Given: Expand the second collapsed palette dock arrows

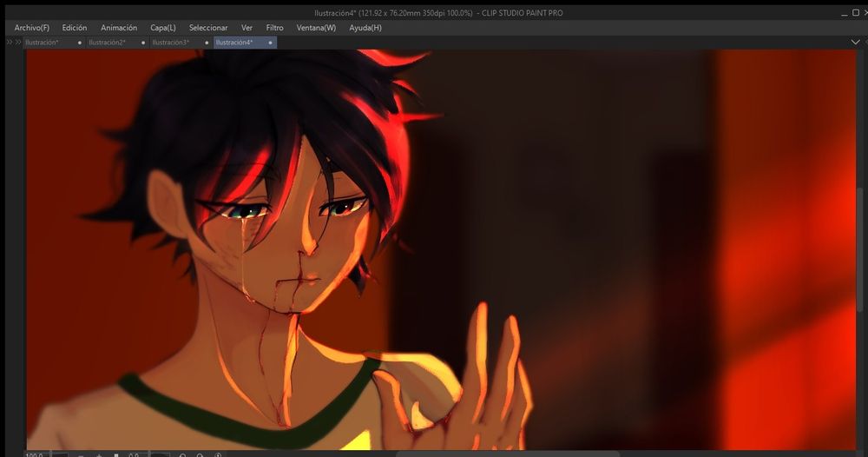Looking at the screenshot, I should (x=18, y=42).
